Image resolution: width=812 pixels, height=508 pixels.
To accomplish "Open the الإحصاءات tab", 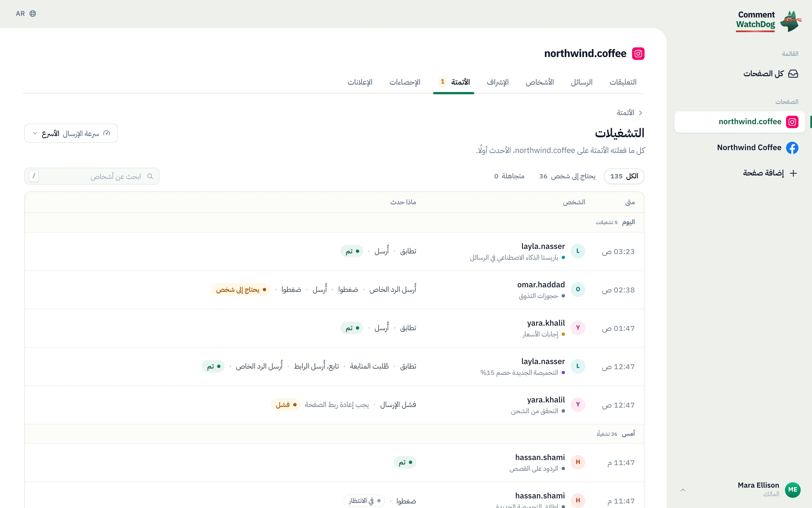I will [405, 82].
